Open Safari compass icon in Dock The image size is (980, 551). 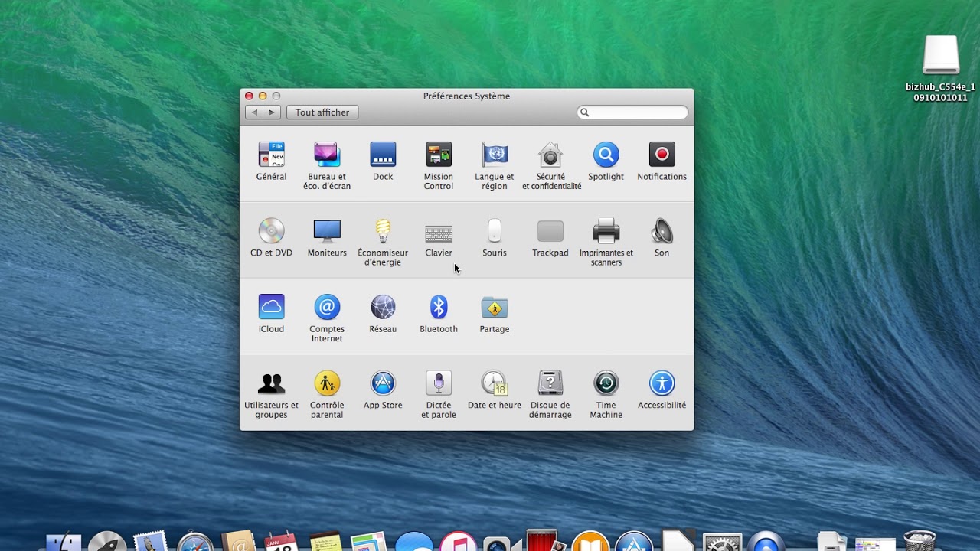pyautogui.click(x=195, y=541)
